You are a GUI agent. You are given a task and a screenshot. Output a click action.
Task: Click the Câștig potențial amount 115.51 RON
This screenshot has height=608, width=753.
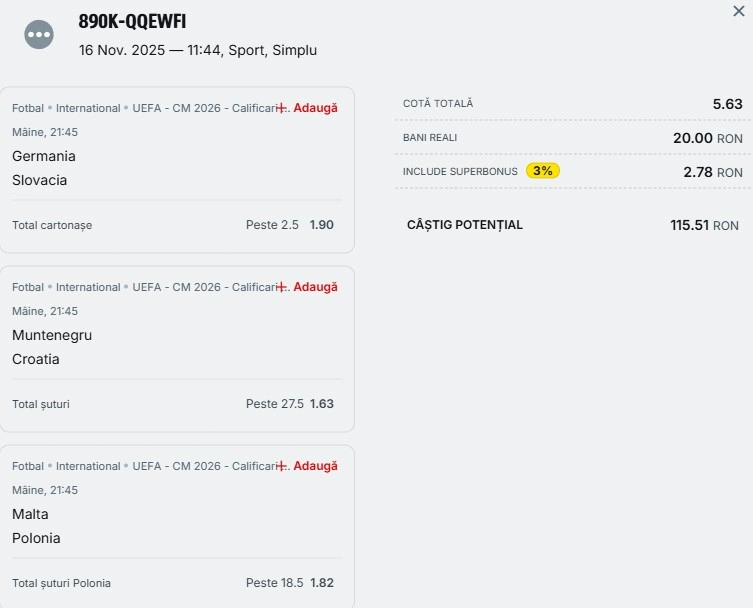click(704, 225)
